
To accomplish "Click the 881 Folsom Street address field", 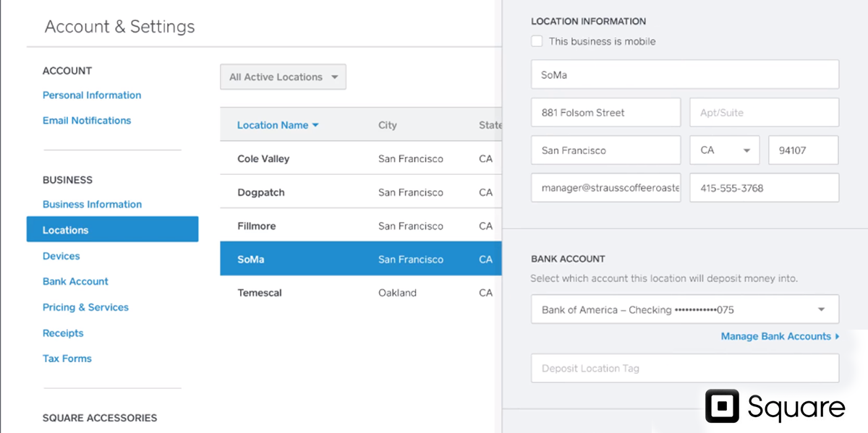I will (x=605, y=113).
